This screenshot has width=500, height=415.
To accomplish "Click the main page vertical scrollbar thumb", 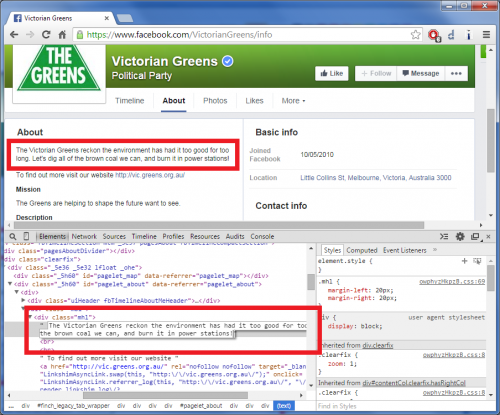I will coord(490,140).
